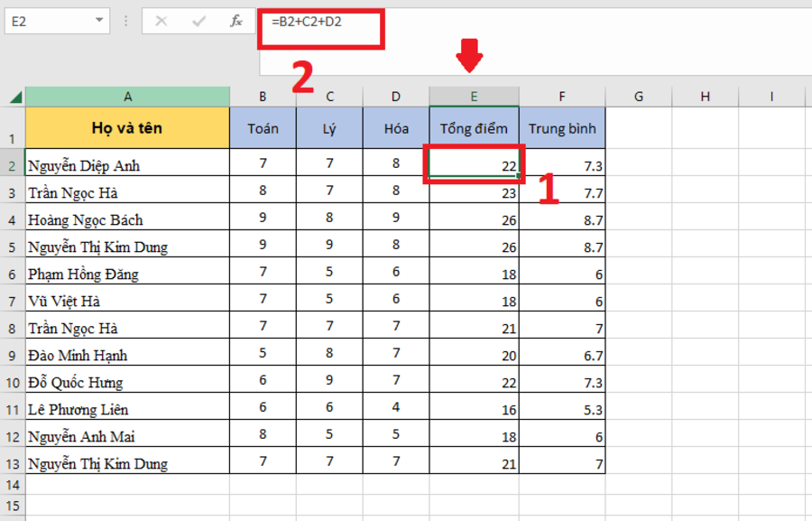The height and width of the screenshot is (521, 812).
Task: Select column E header
Action: click(x=474, y=97)
